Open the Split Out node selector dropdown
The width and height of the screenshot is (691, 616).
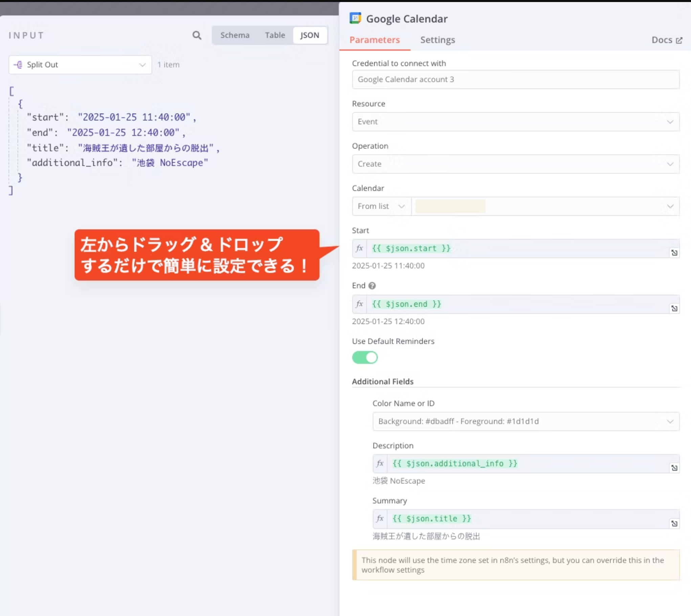click(80, 65)
